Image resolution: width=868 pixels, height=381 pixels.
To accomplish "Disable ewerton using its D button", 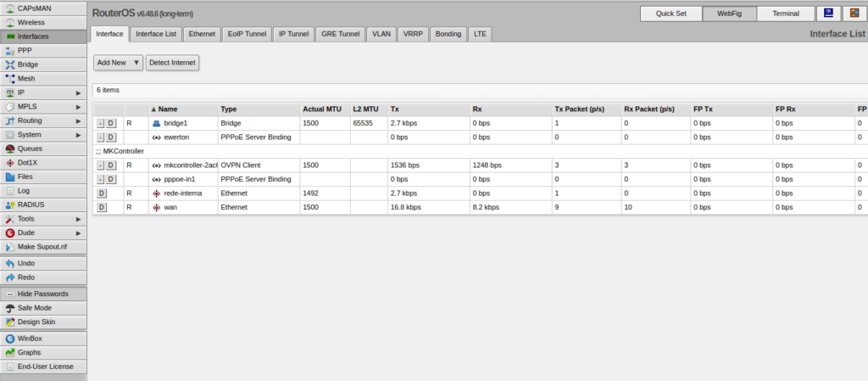I will click(111, 137).
